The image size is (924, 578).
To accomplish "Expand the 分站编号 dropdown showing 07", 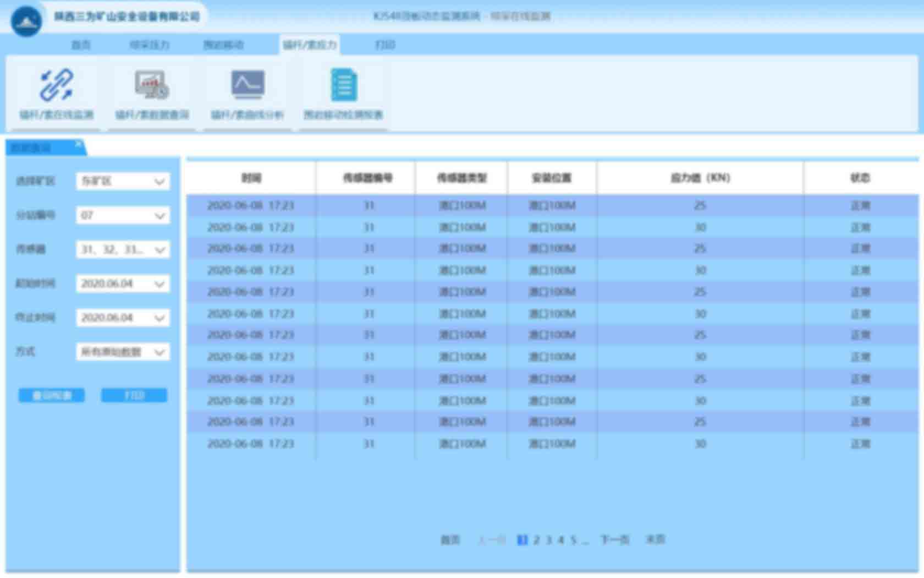I will click(x=123, y=215).
